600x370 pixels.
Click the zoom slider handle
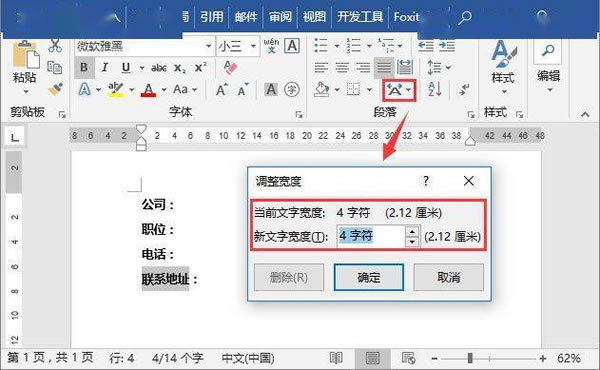(x=470, y=358)
